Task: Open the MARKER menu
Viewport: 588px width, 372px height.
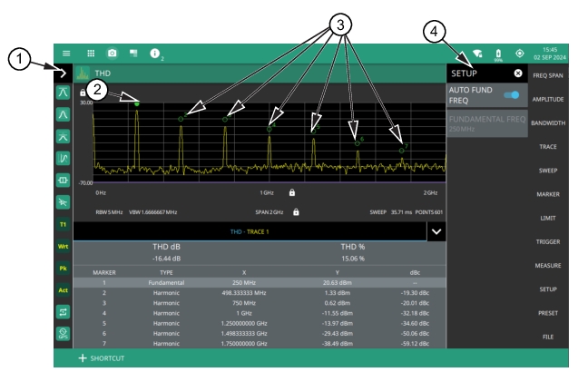Action: (546, 193)
